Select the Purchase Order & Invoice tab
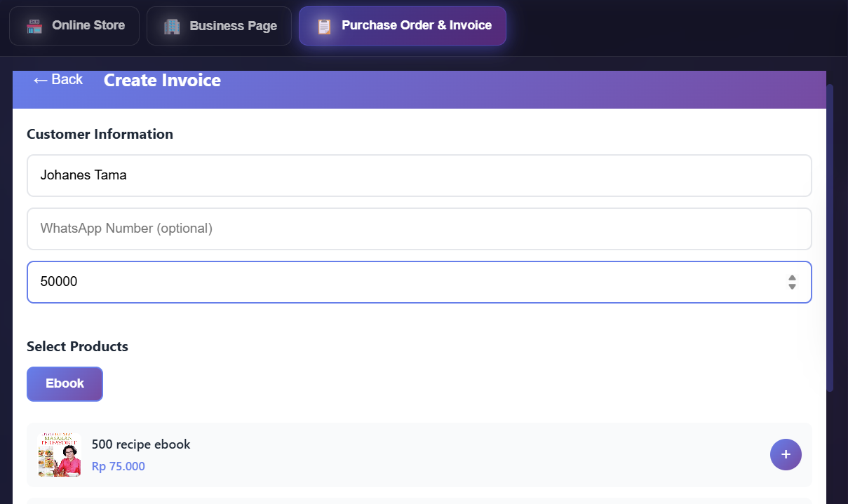The image size is (848, 504). click(x=402, y=25)
